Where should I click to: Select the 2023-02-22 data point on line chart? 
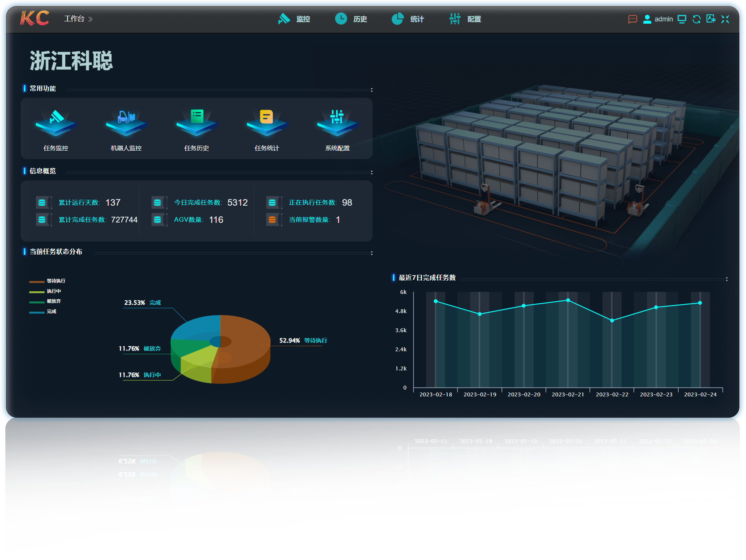(612, 320)
